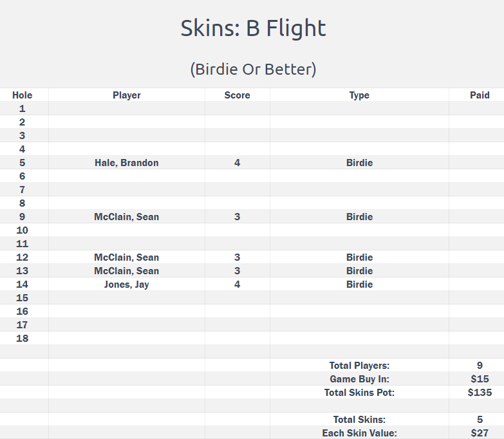504x439 pixels.
Task: Select the Jones, Jay player cell
Action: (x=127, y=285)
